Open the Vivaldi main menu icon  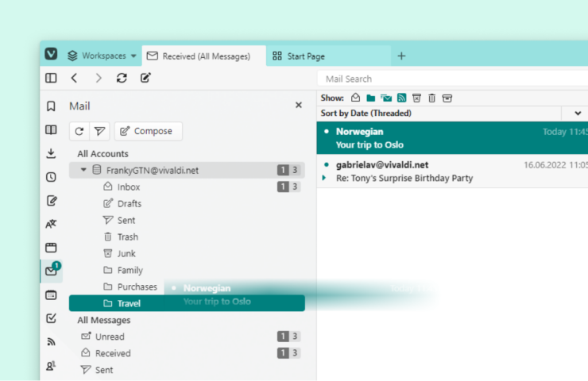click(51, 54)
